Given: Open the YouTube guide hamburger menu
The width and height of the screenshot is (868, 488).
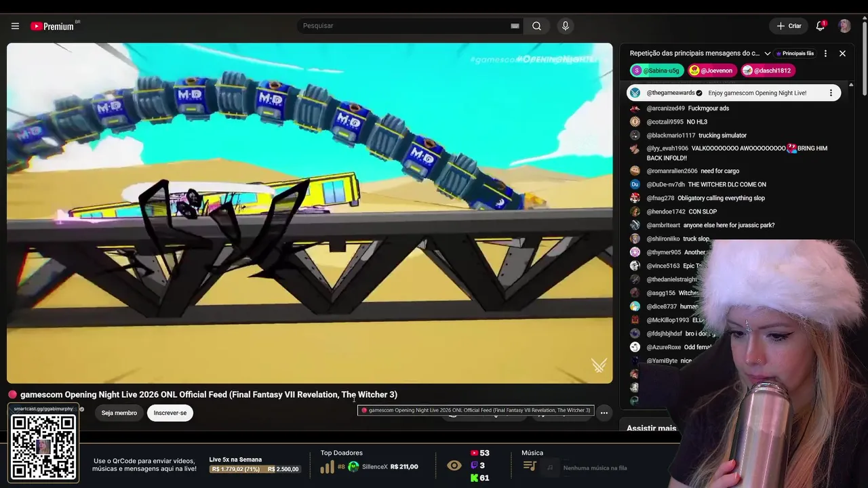Looking at the screenshot, I should [x=15, y=26].
